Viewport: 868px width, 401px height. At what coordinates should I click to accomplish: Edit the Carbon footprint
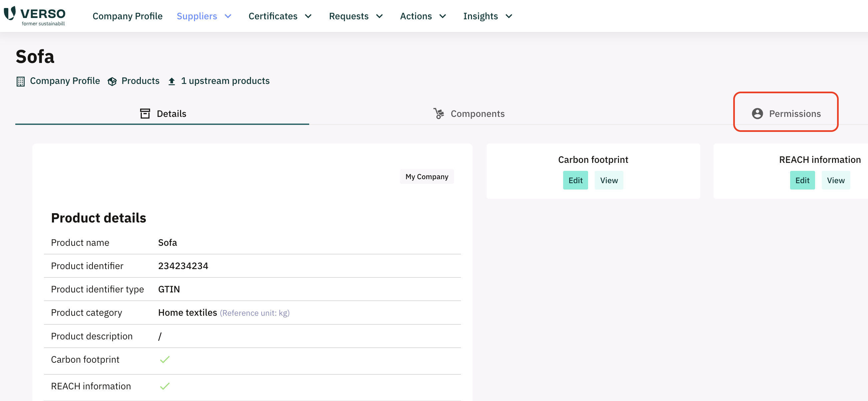click(x=575, y=180)
